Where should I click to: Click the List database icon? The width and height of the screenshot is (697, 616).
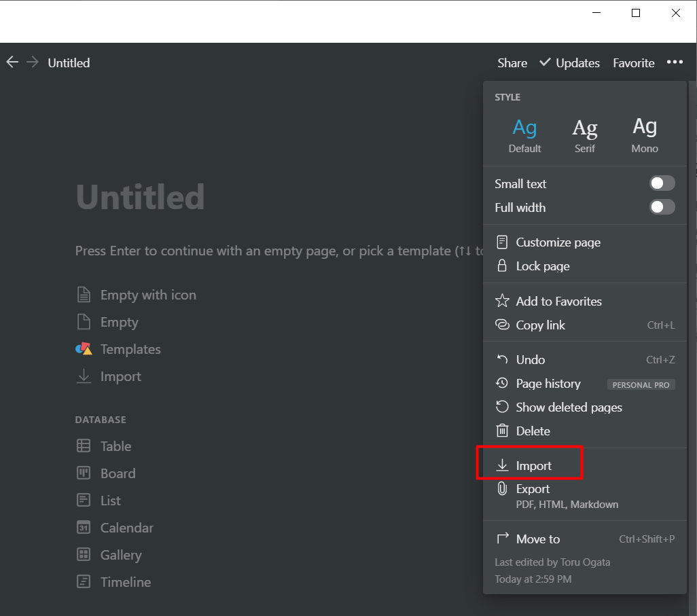coord(84,500)
